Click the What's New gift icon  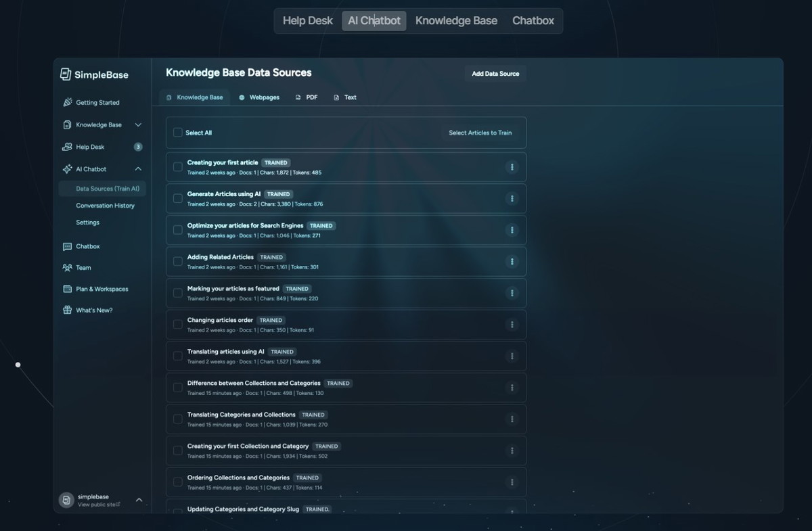pos(67,310)
